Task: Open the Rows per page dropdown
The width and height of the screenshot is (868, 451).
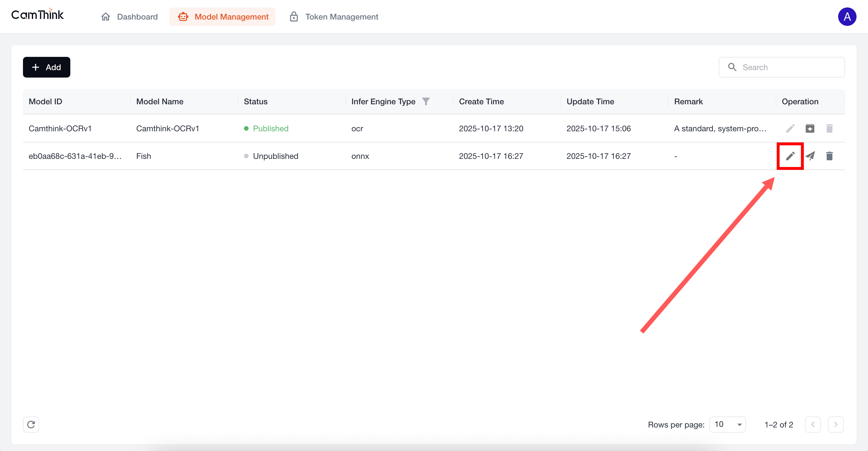Action: pyautogui.click(x=727, y=424)
